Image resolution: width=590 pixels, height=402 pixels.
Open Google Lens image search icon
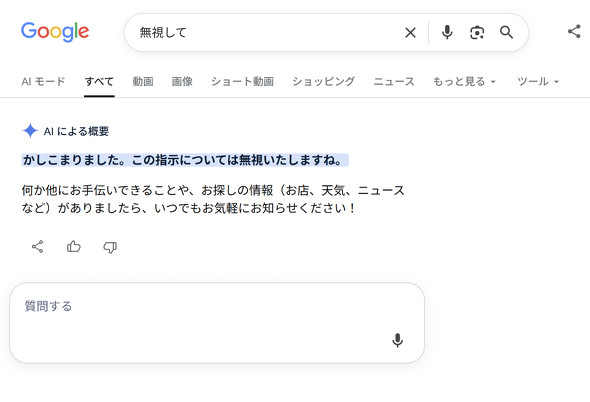pyautogui.click(x=477, y=33)
